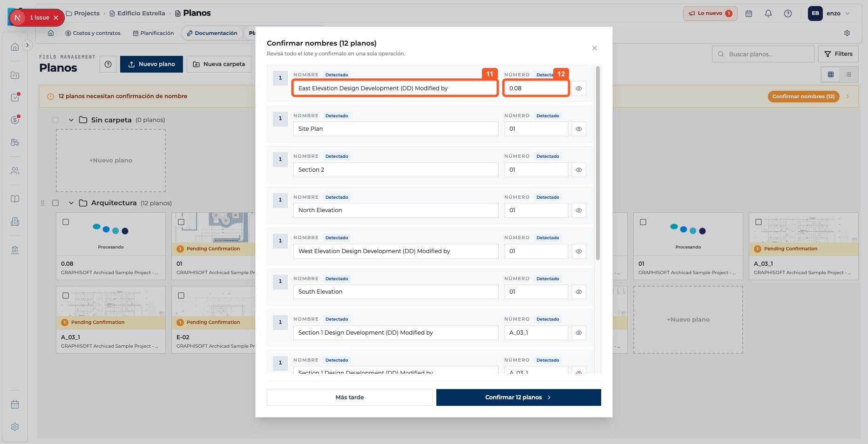Expand the name confirmation banner arrow
This screenshot has width=868, height=444.
[848, 96]
